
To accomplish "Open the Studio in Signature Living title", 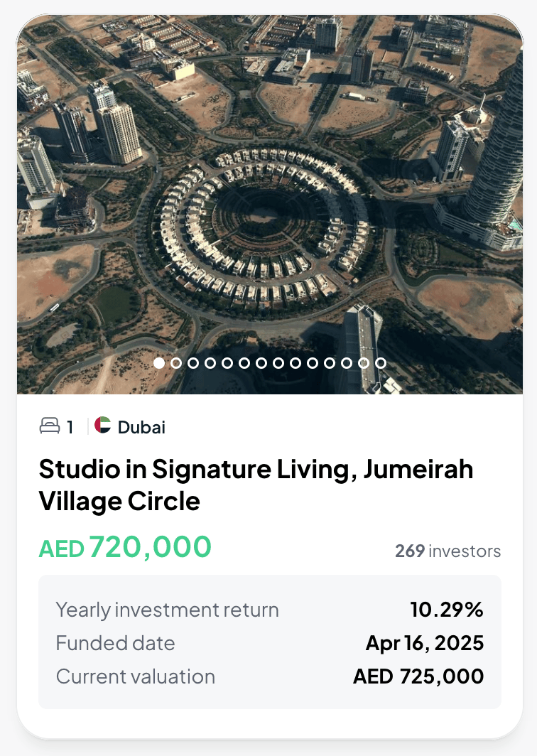I will pos(256,485).
